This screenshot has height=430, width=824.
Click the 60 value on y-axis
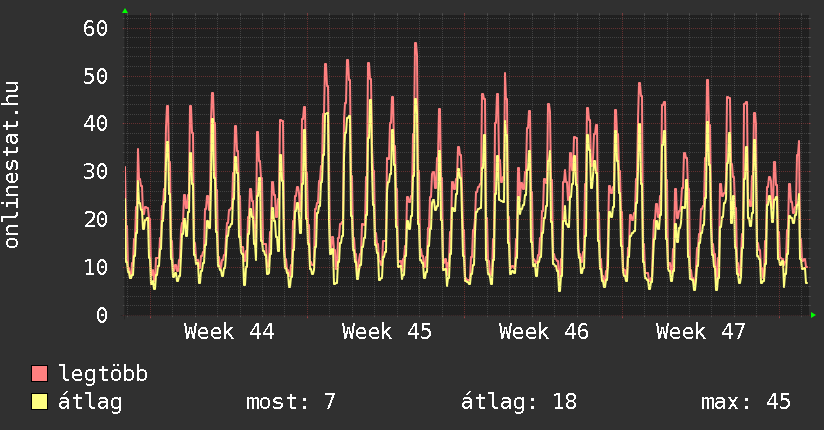click(95, 28)
